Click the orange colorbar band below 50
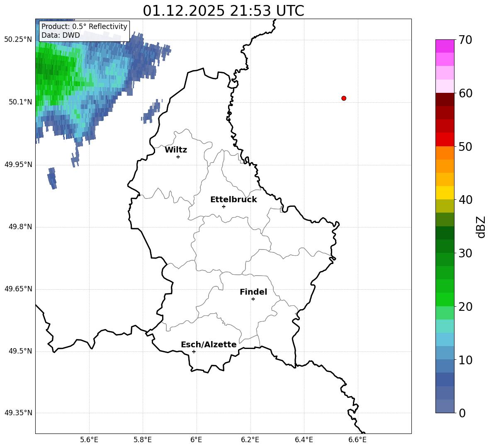The width and height of the screenshot is (491, 448). pyautogui.click(x=445, y=153)
